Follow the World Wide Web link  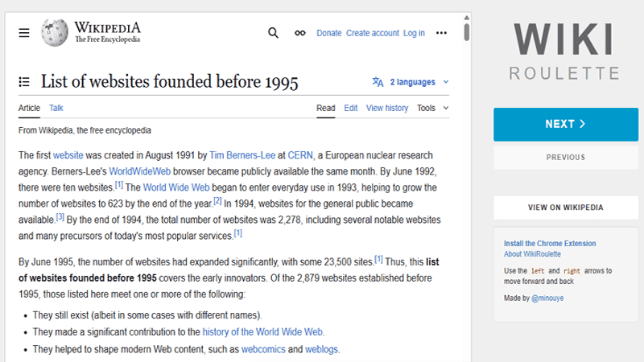click(176, 187)
